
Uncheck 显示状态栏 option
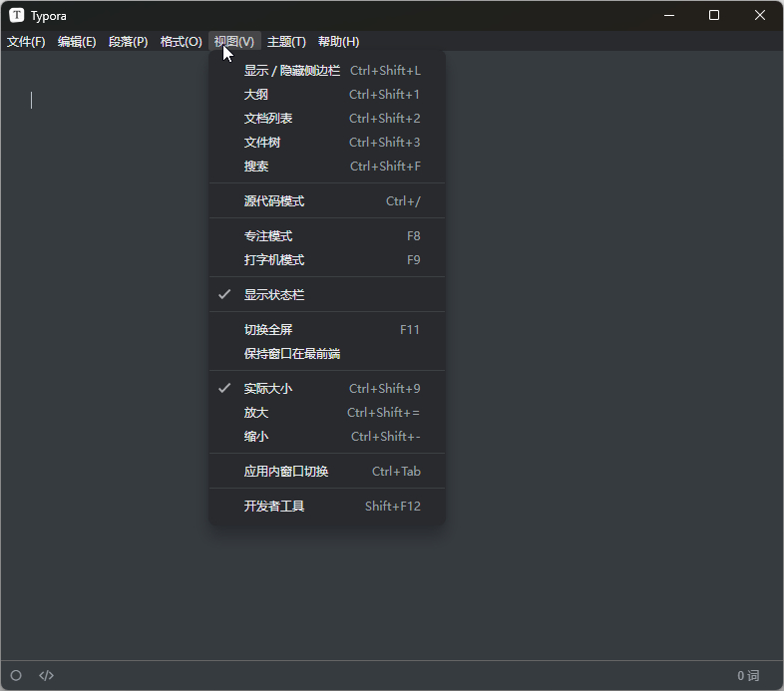327,295
